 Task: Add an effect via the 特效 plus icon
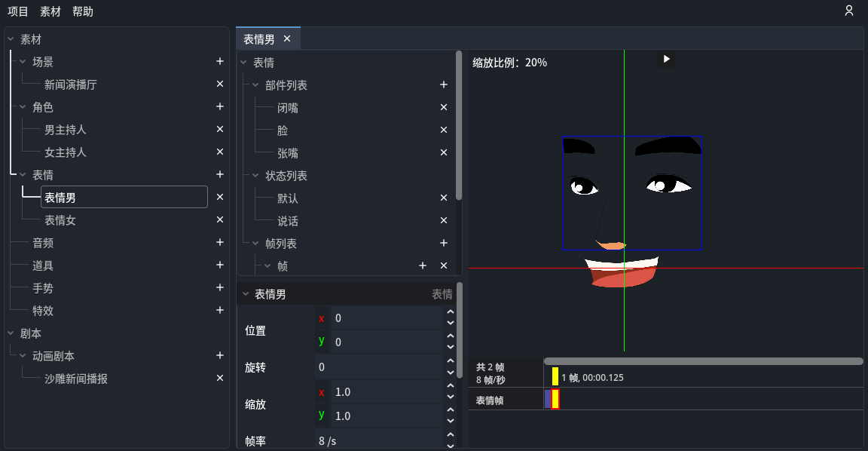219,310
